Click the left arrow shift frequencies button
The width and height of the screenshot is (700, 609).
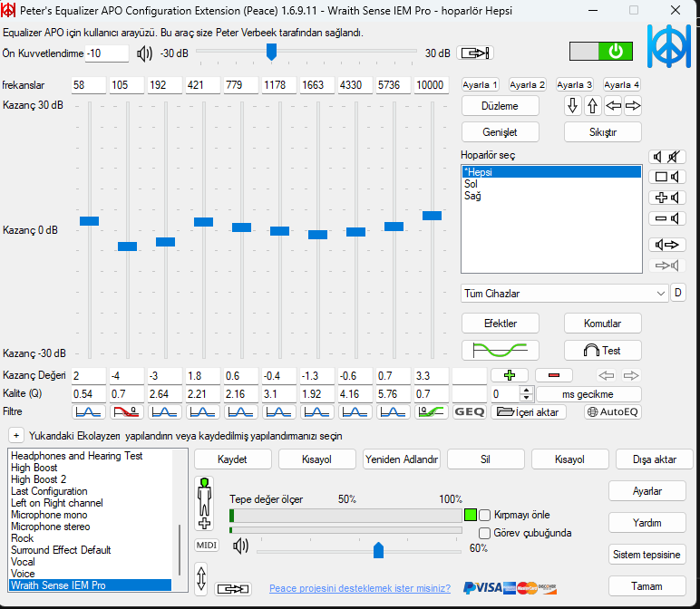(x=613, y=106)
